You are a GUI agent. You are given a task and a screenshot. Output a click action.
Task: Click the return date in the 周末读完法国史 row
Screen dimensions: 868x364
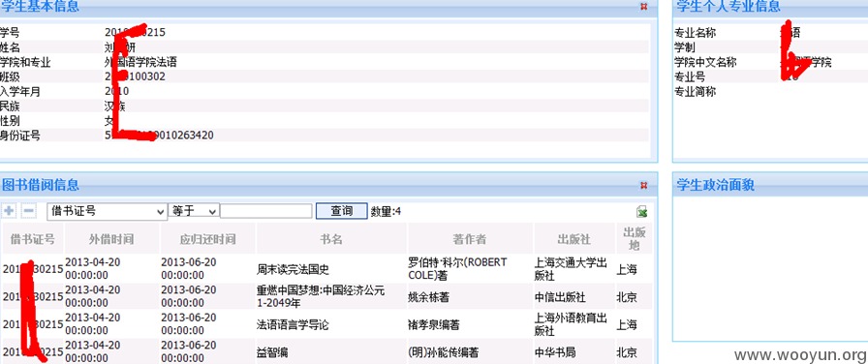[x=189, y=269]
